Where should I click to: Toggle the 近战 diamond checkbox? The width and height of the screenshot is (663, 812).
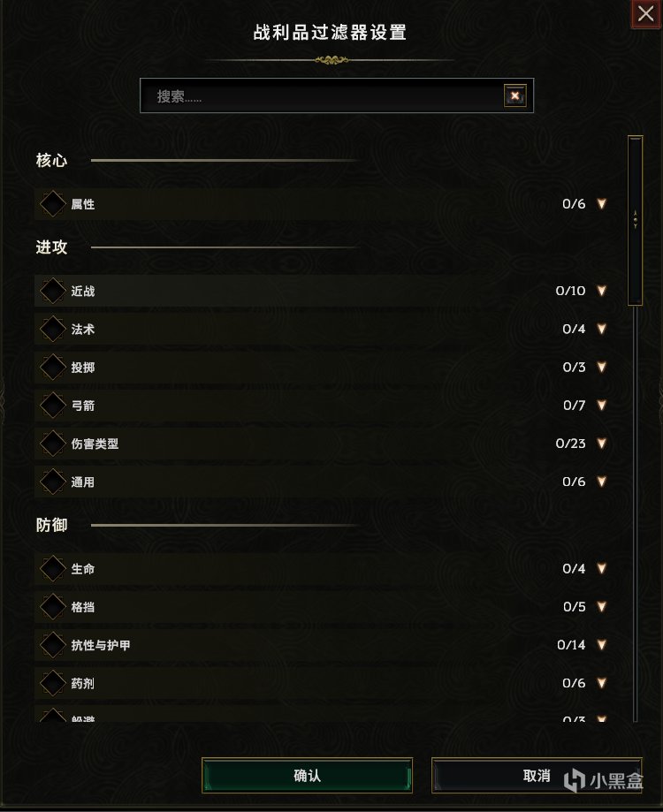tap(53, 291)
